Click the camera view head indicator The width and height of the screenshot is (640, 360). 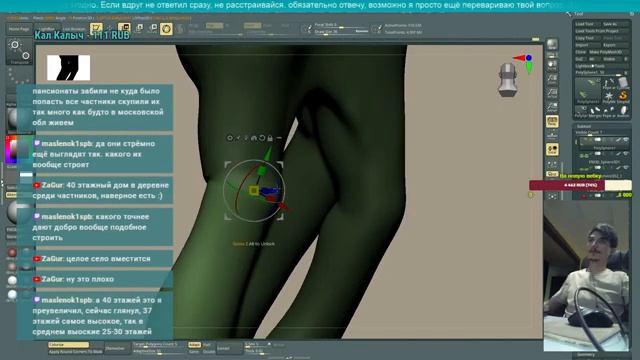(507, 80)
